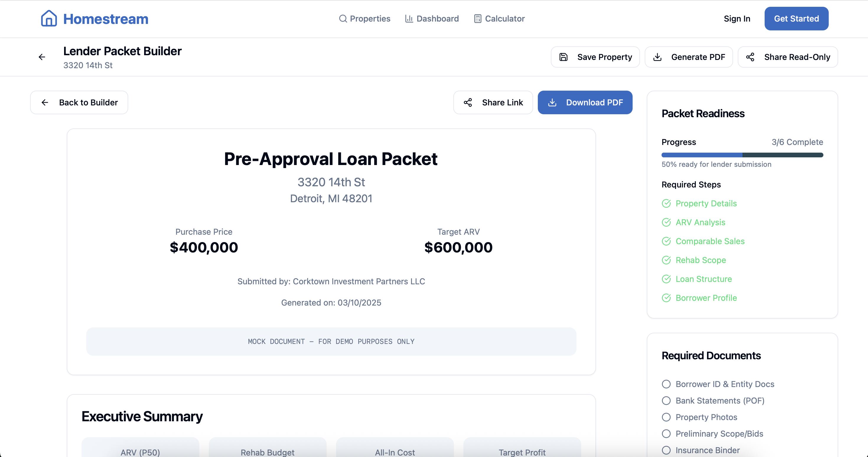Click the floppy disk icon on Save Property
868x457 pixels.
point(564,57)
